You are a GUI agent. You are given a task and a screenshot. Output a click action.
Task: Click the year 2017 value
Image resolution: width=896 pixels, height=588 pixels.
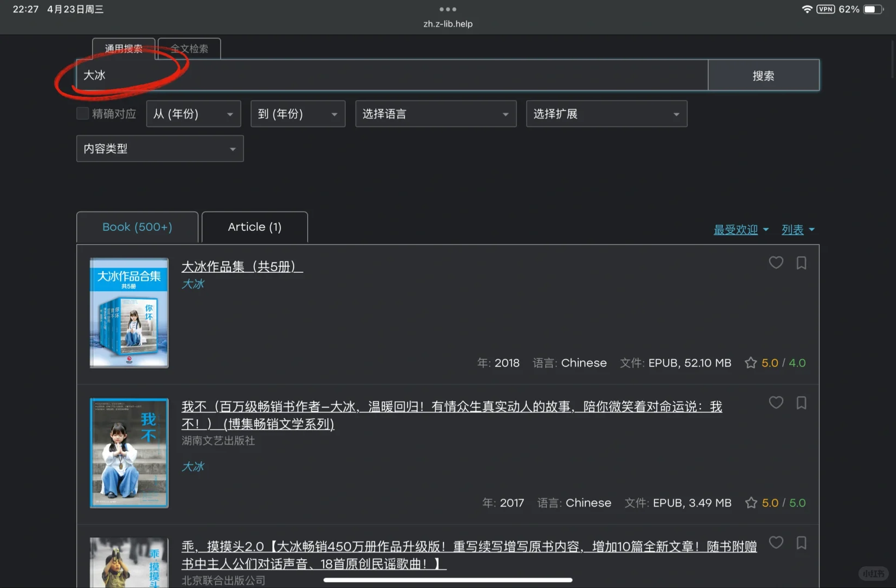tap(511, 503)
